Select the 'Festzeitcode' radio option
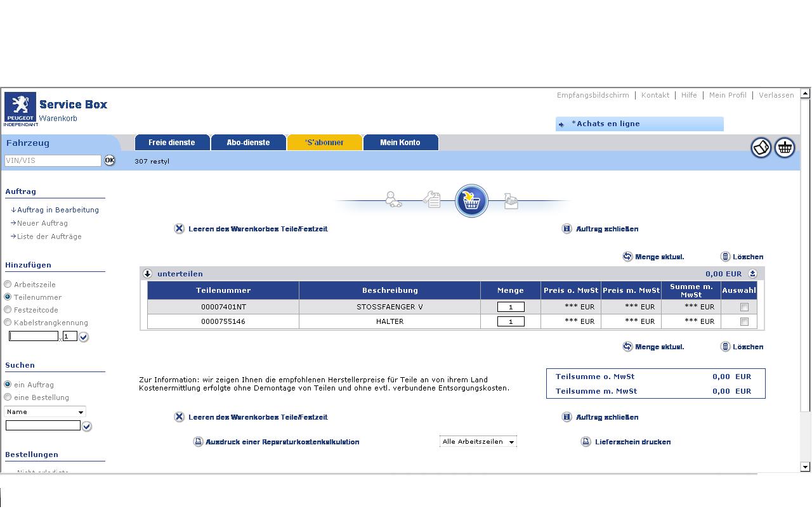The width and height of the screenshot is (812, 516). click(x=8, y=310)
